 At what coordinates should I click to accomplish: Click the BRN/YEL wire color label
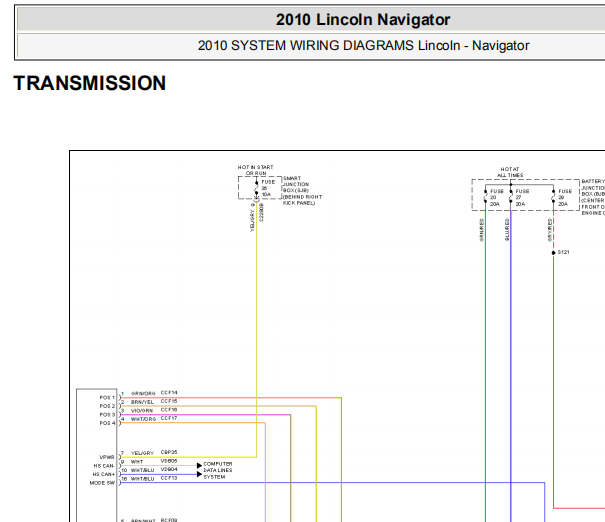[142, 402]
